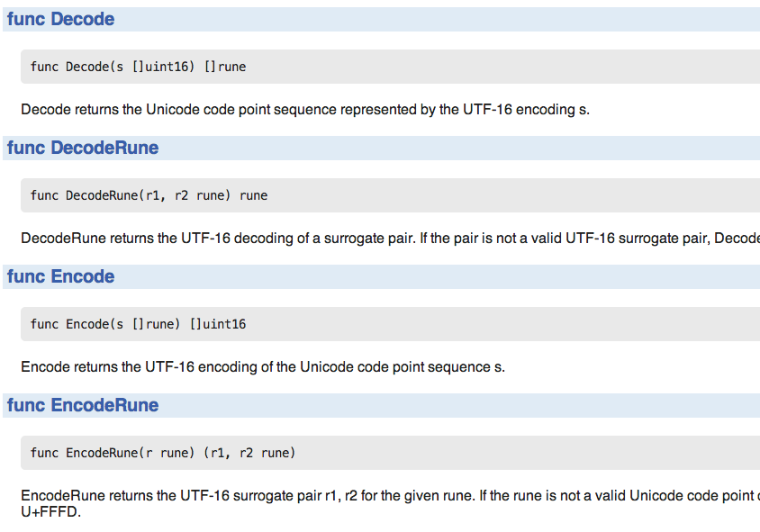760x532 pixels.
Task: Click the "r1, r2 rune" parameters in the DecodeRune signature
Action: [189, 195]
